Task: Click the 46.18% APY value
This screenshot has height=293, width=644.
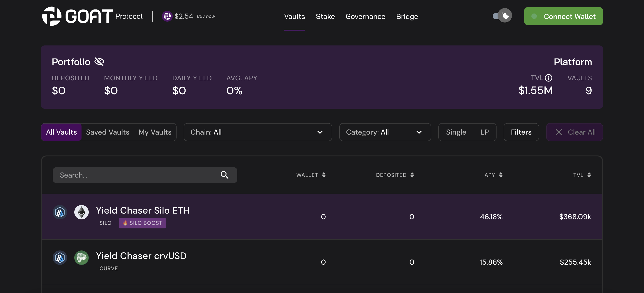Action: [491, 216]
